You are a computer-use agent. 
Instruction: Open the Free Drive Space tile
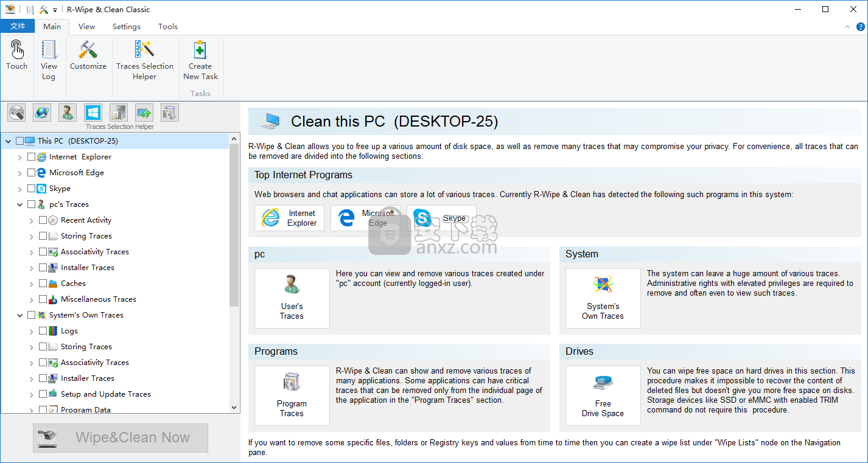point(603,395)
